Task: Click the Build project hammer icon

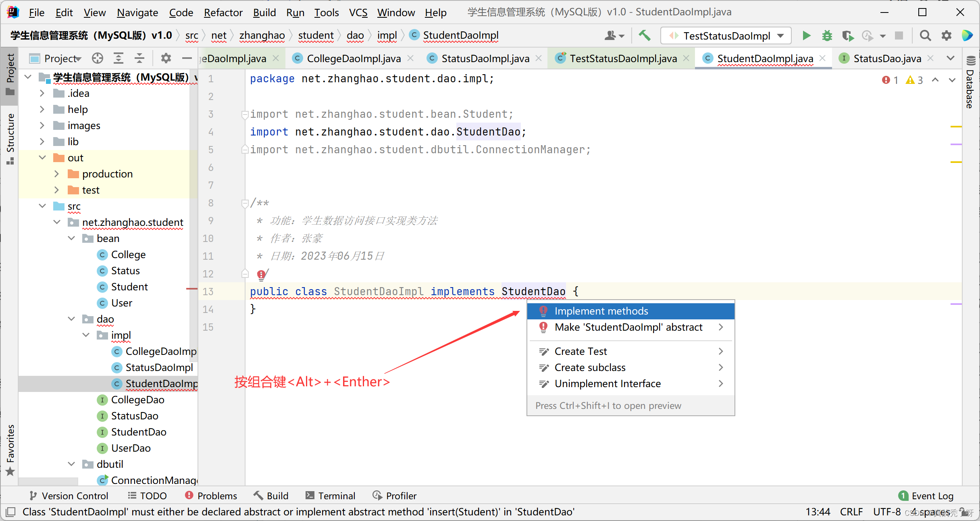Action: (x=645, y=36)
